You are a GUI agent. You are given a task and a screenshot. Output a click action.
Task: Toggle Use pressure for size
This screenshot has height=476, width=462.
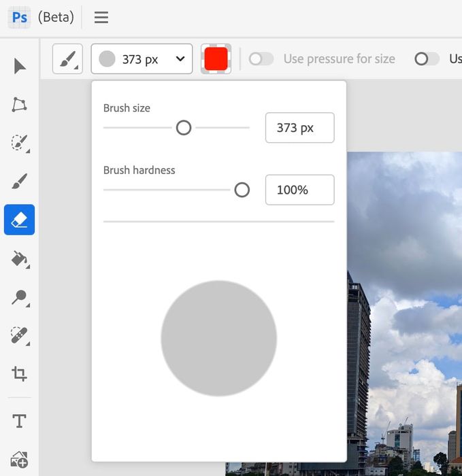tap(261, 59)
